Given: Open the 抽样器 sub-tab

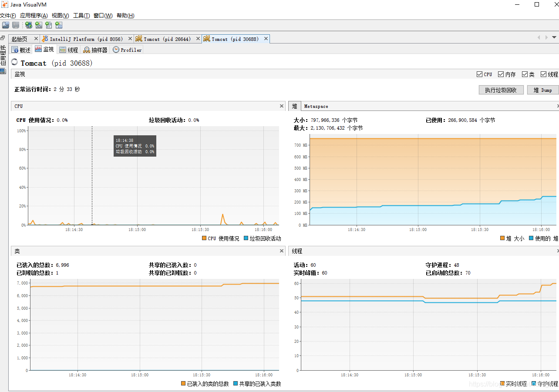Looking at the screenshot, I should [95, 50].
